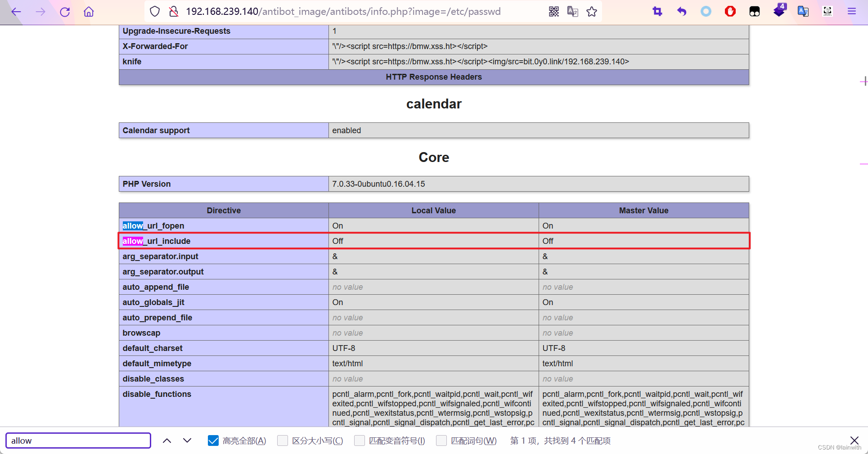Click the text/html master value
Screen dimensions: 868x454
pyautogui.click(x=558, y=364)
